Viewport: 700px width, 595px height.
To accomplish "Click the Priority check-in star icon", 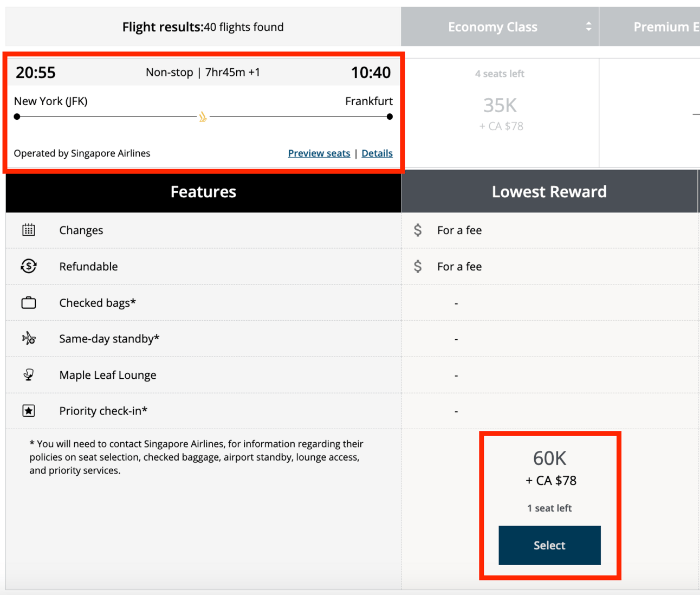I will 29,411.
